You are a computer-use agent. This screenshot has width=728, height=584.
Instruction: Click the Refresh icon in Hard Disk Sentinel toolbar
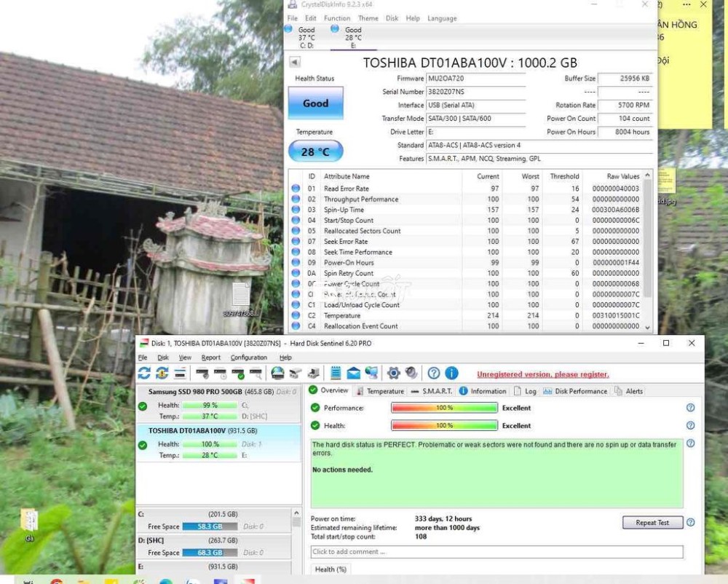pyautogui.click(x=144, y=373)
